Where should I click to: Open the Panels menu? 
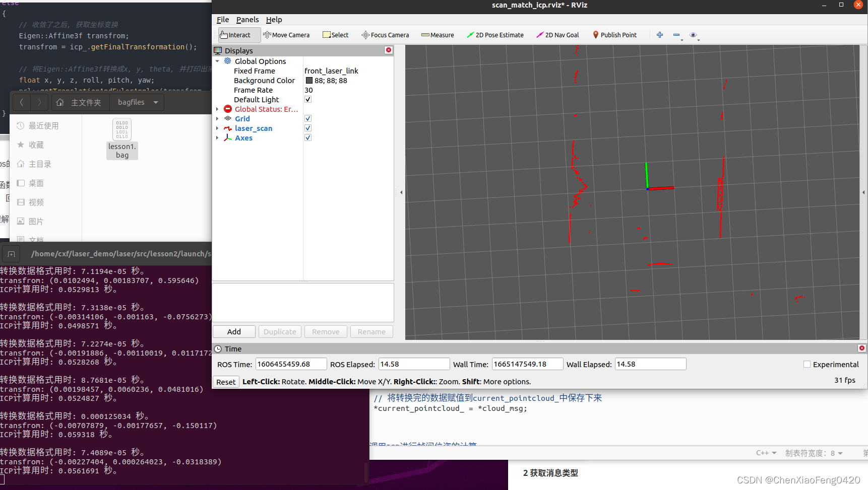247,20
